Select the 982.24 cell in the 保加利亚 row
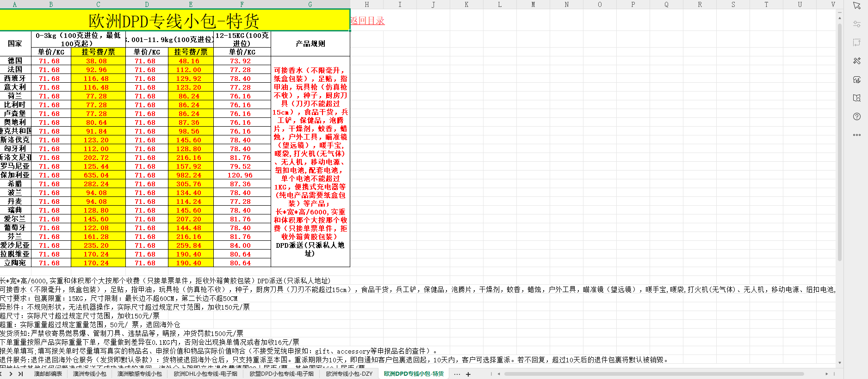868x379 pixels. click(191, 175)
